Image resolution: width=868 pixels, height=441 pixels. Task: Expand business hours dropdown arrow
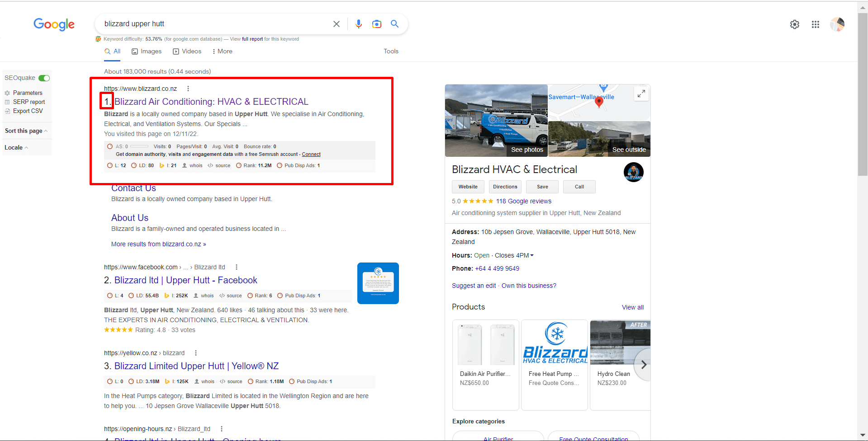click(532, 255)
